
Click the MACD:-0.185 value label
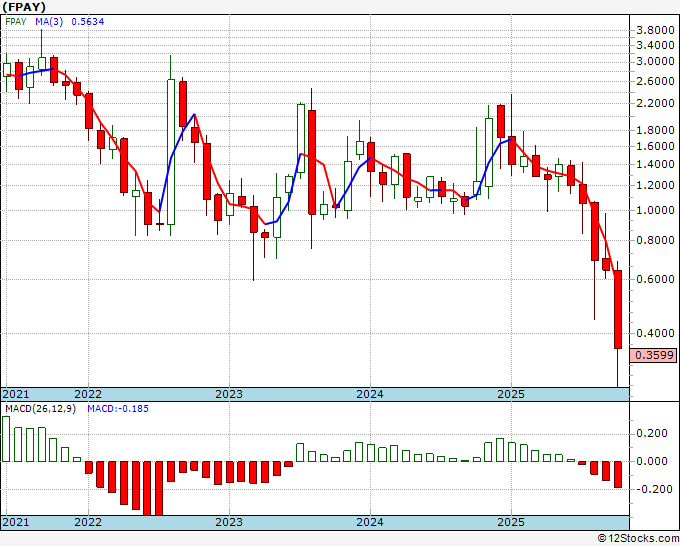pyautogui.click(x=118, y=409)
